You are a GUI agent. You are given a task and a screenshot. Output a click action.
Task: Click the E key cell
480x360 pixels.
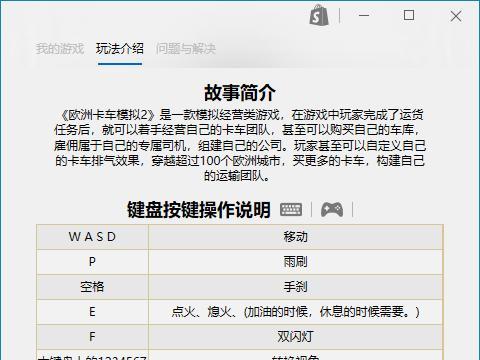tap(92, 312)
